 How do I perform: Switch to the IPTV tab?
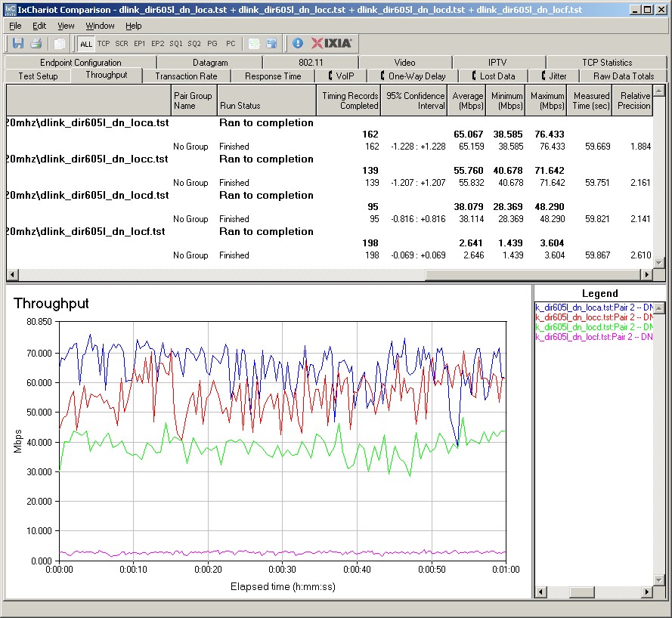(x=497, y=63)
